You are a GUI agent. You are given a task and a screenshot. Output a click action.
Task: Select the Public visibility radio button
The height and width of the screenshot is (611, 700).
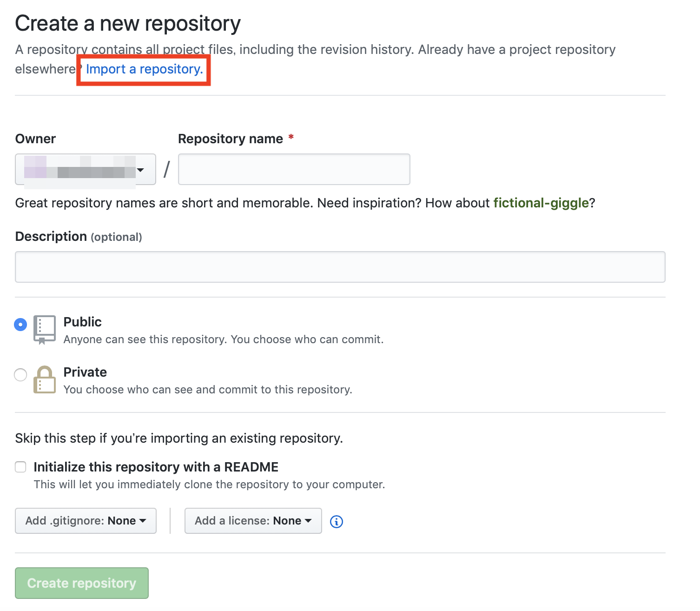20,324
